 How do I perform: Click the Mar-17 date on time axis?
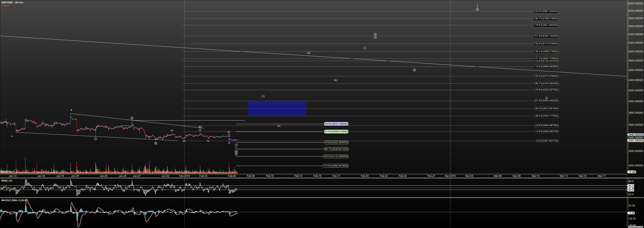[601, 176]
